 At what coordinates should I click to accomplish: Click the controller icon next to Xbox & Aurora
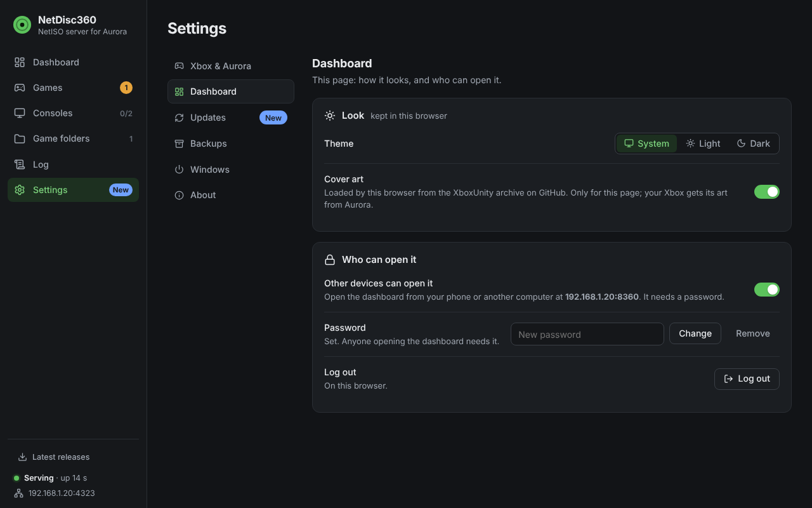179,66
